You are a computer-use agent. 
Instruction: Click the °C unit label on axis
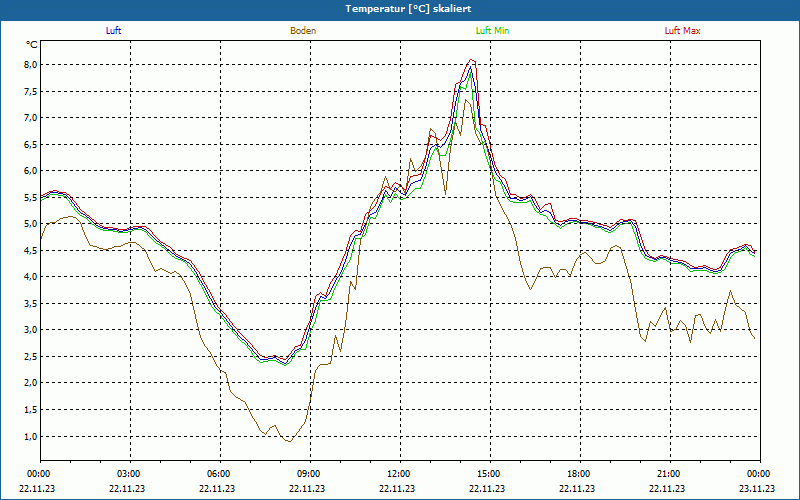coord(32,45)
